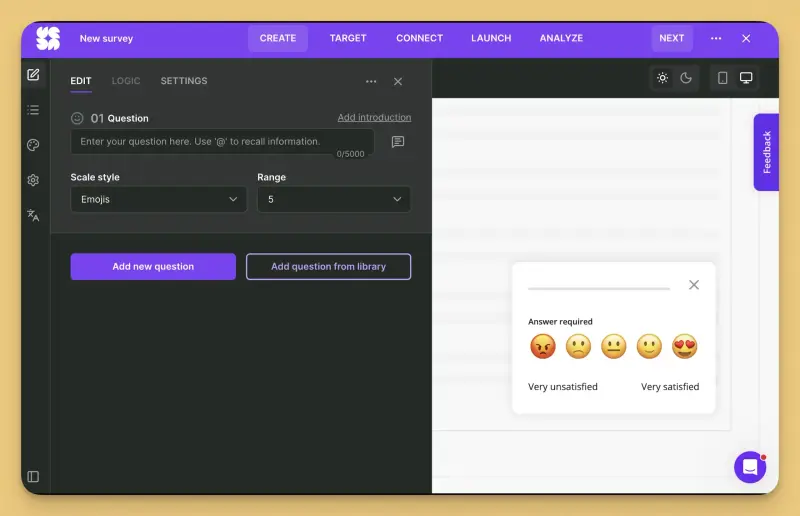Click the description note icon beside question field
The height and width of the screenshot is (516, 800).
click(x=398, y=142)
